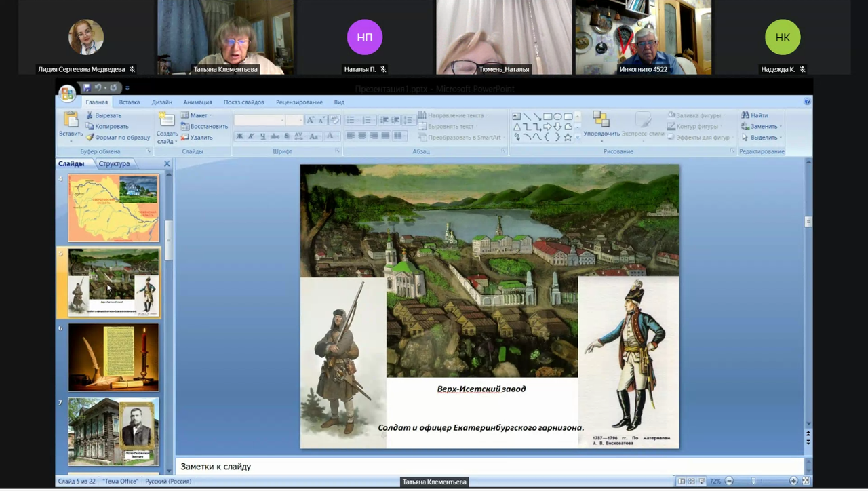Open the Рецензирование ribbon tab
Image resolution: width=868 pixels, height=491 pixels.
coord(299,102)
